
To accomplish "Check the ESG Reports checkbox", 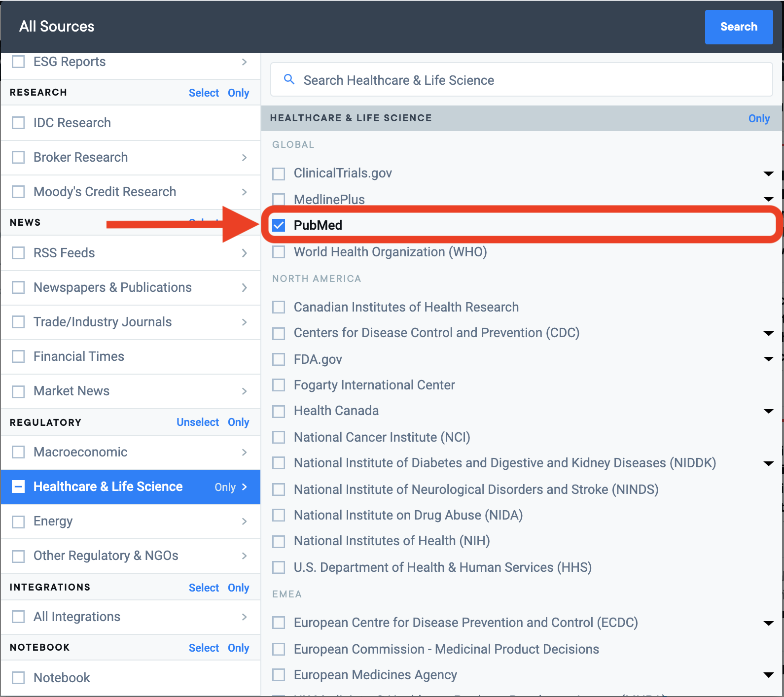I will click(18, 62).
